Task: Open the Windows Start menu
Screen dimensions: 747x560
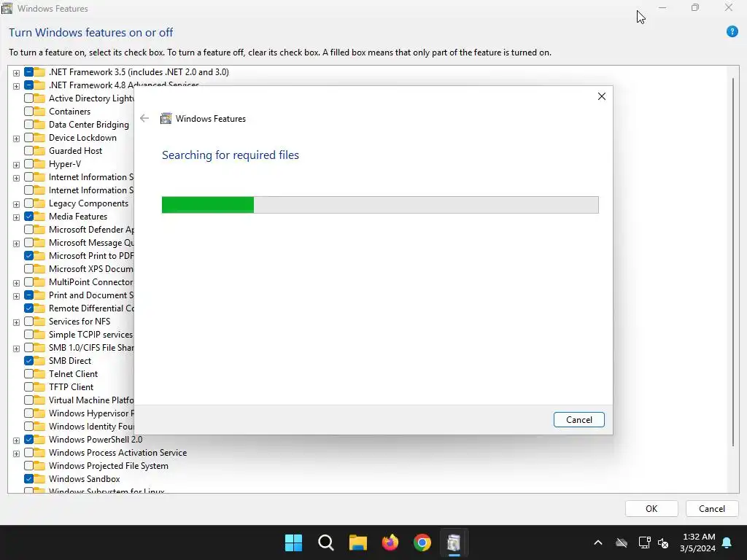Action: click(x=293, y=542)
